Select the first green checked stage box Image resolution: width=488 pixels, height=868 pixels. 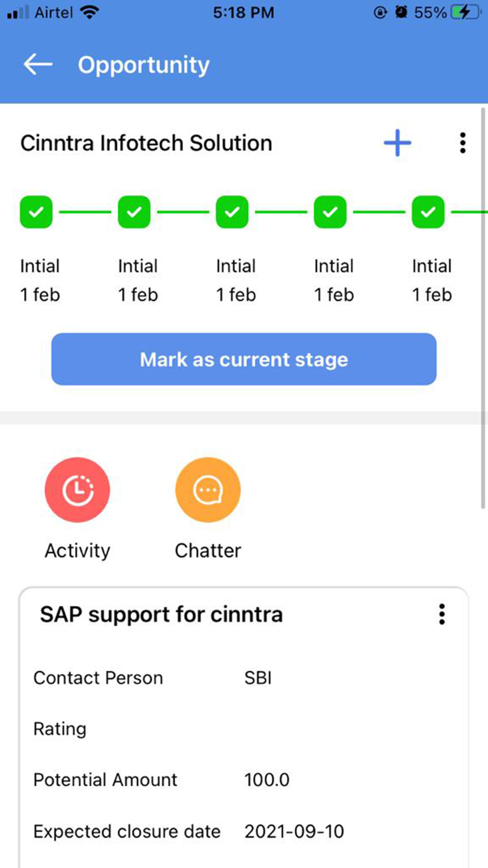point(36,212)
